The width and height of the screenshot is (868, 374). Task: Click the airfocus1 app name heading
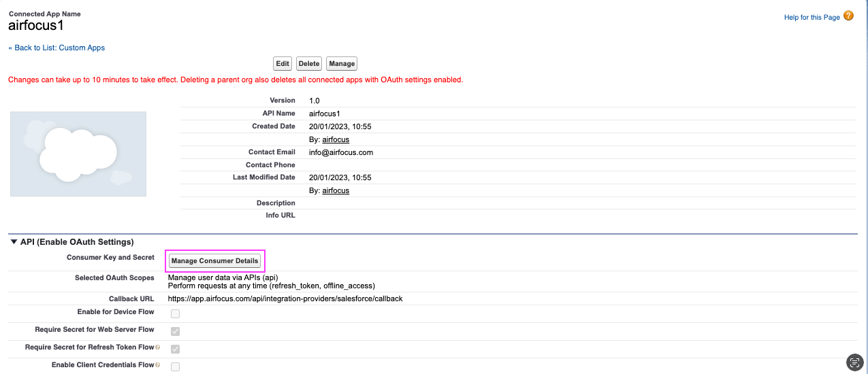click(35, 26)
